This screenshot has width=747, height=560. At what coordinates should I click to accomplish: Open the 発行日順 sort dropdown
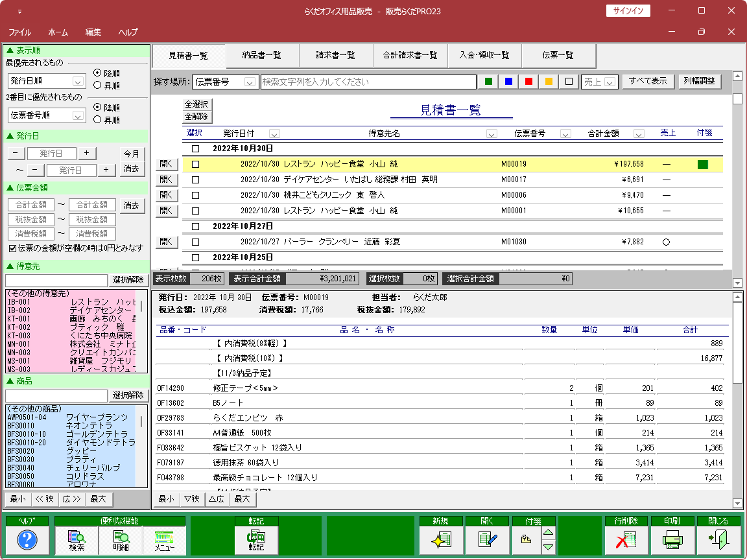pyautogui.click(x=78, y=82)
